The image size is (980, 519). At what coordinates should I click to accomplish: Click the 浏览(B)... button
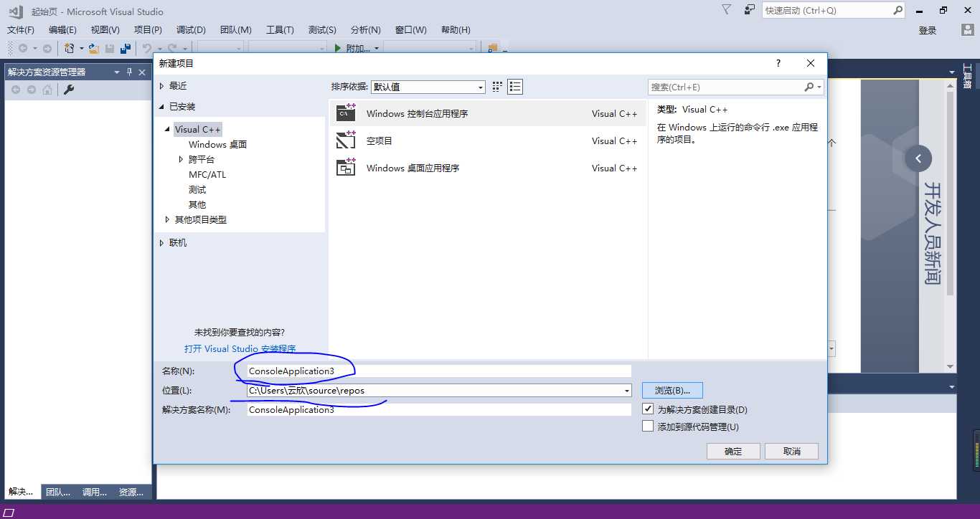pos(672,391)
